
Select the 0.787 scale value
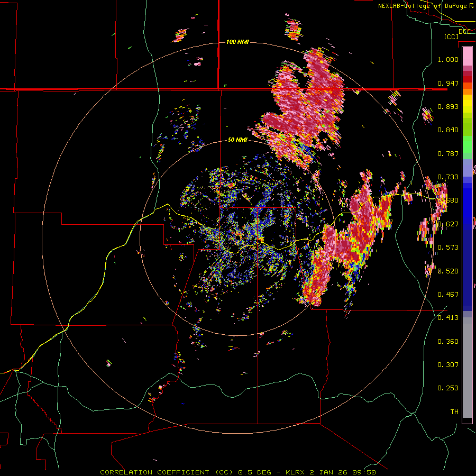tap(448, 153)
